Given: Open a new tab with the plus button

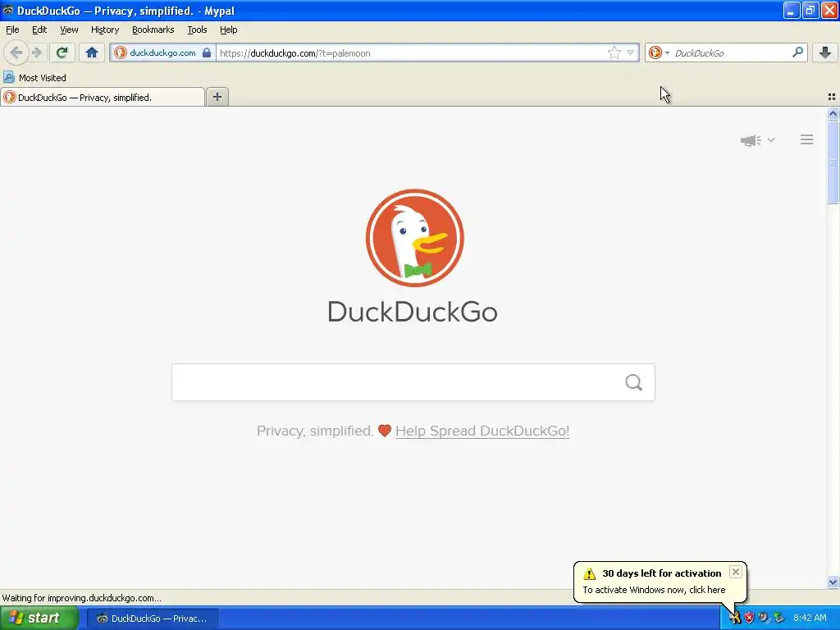Looking at the screenshot, I should pyautogui.click(x=217, y=97).
